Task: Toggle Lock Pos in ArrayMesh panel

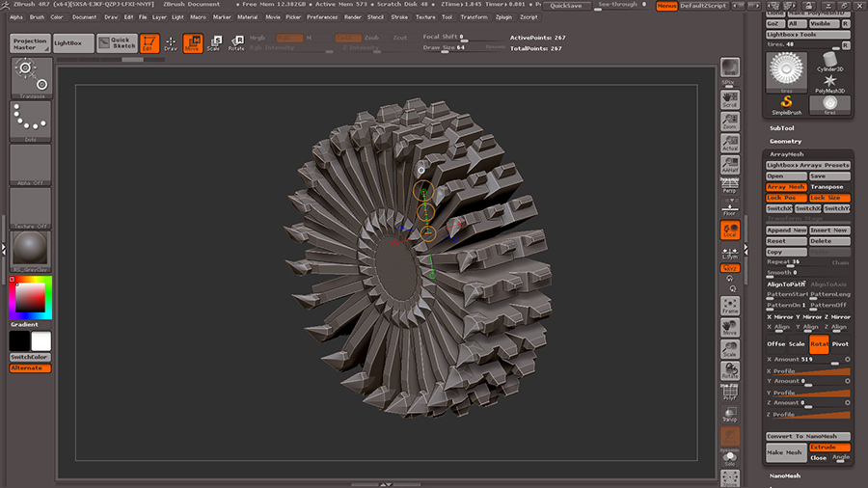Action: 786,198
